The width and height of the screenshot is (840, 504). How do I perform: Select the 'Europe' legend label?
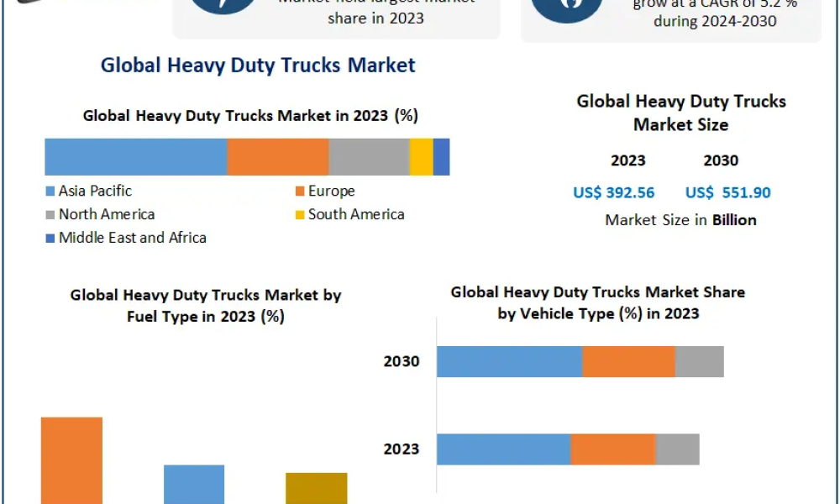[332, 192]
